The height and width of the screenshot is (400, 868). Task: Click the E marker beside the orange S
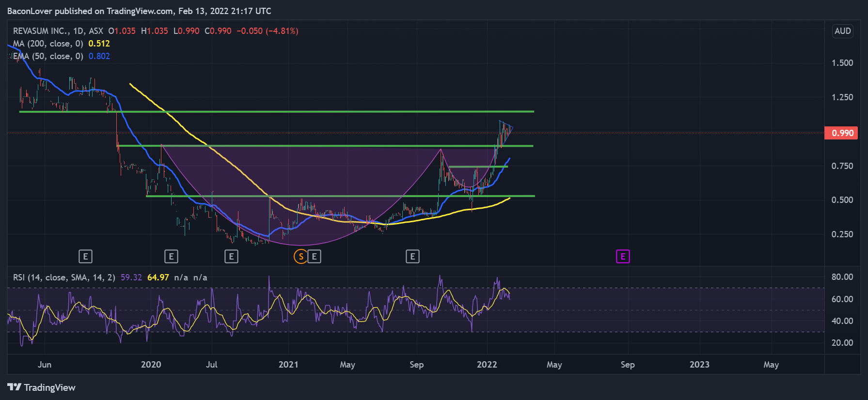pyautogui.click(x=315, y=257)
